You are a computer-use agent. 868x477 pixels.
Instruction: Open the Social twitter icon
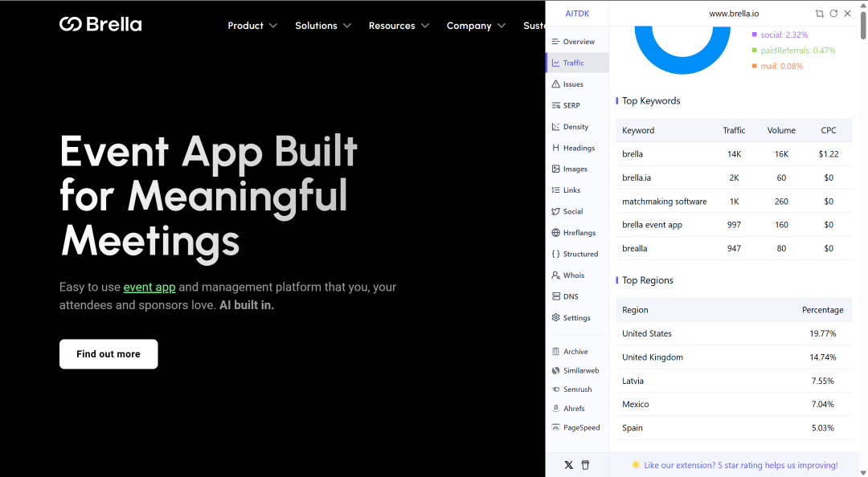(x=556, y=211)
